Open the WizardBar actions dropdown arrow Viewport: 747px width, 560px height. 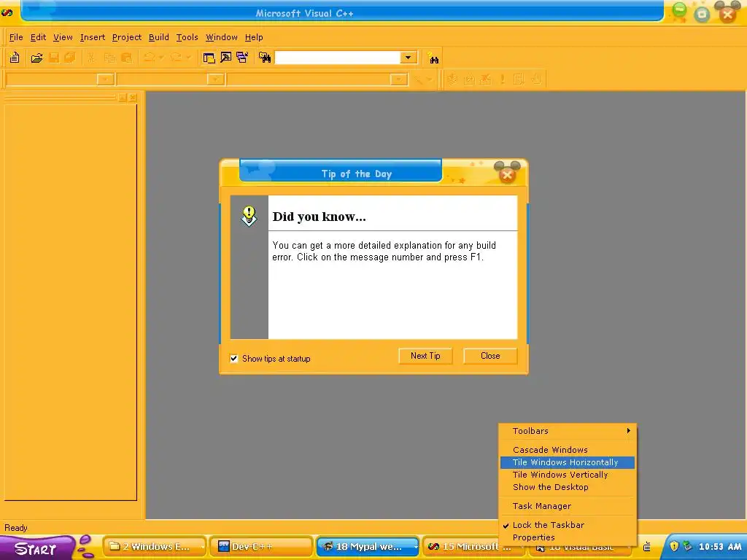429,79
